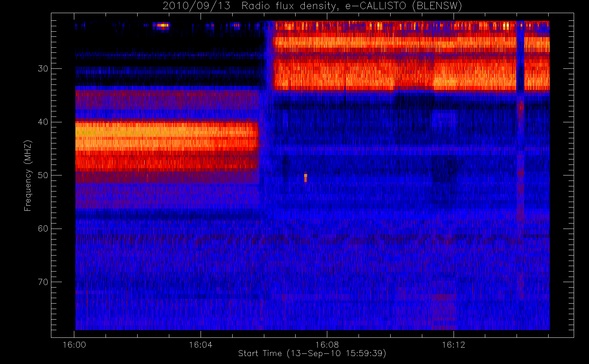Click the '16:00' time axis label
This screenshot has width=589, height=364.
tap(74, 345)
